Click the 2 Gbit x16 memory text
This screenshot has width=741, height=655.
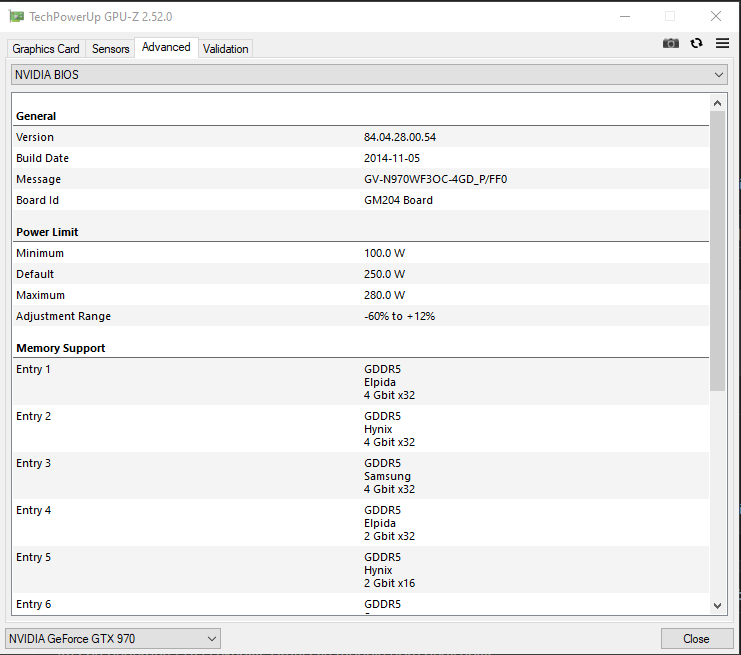click(x=389, y=583)
